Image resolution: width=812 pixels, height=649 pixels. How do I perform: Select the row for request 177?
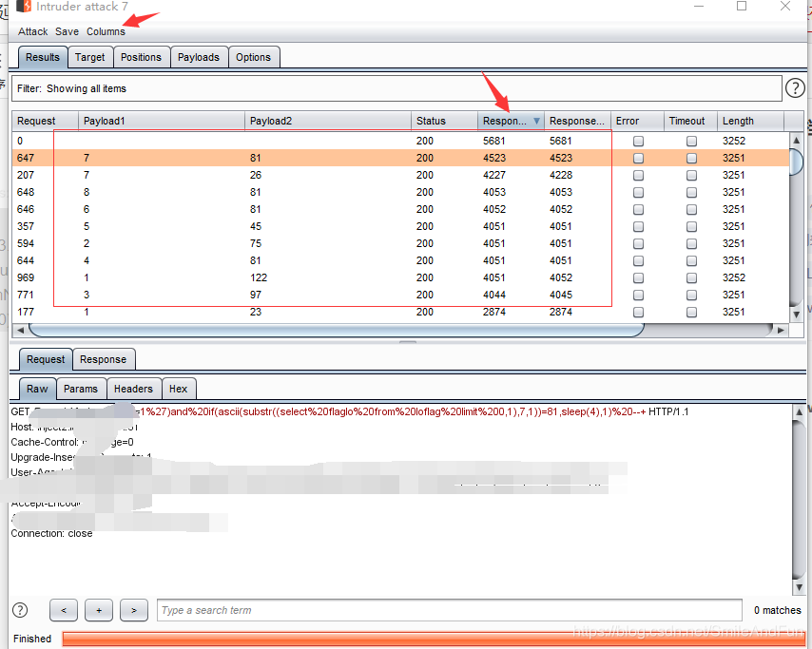click(x=400, y=312)
